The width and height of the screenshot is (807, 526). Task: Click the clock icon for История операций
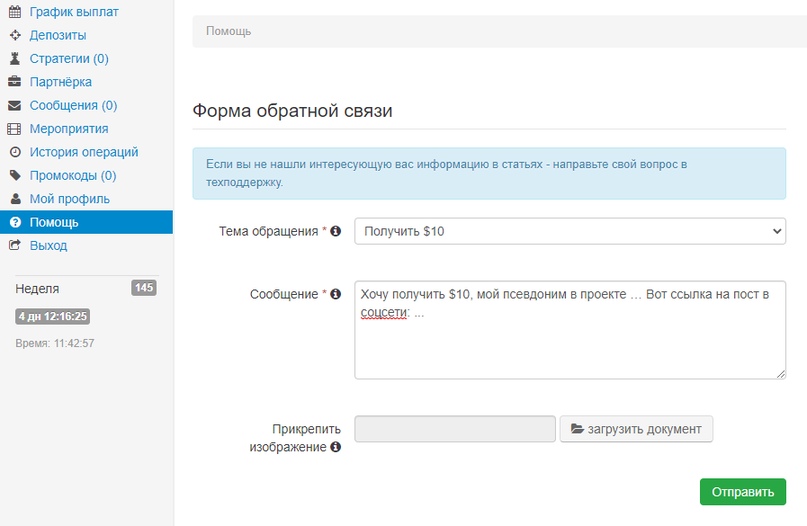(14, 152)
